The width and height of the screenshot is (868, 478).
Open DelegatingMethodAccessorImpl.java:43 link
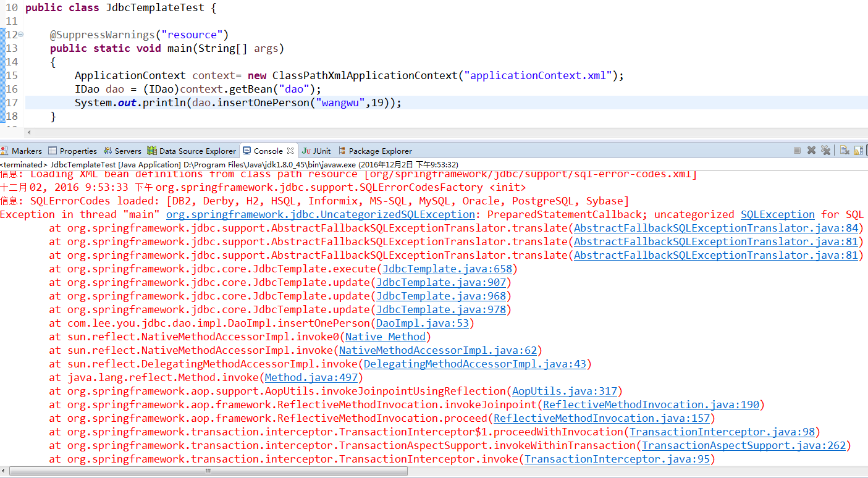[475, 364]
